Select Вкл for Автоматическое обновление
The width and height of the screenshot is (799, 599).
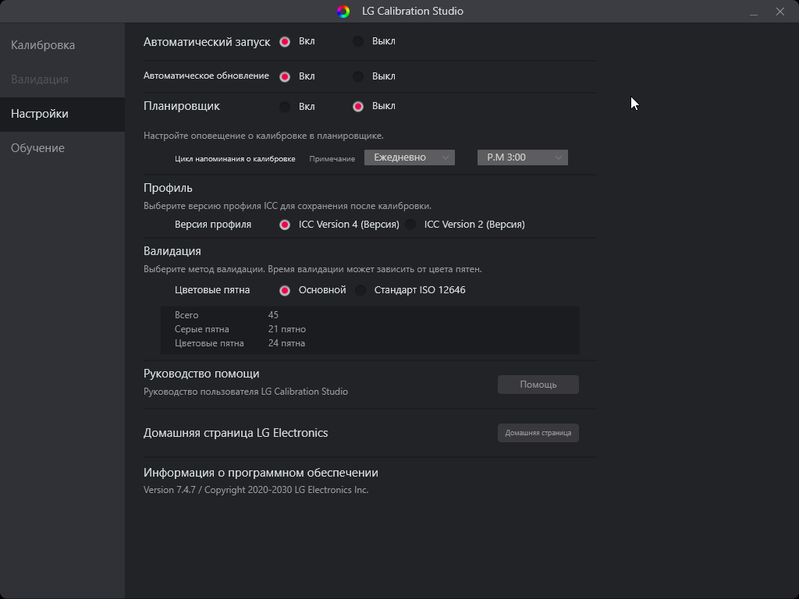(x=285, y=76)
